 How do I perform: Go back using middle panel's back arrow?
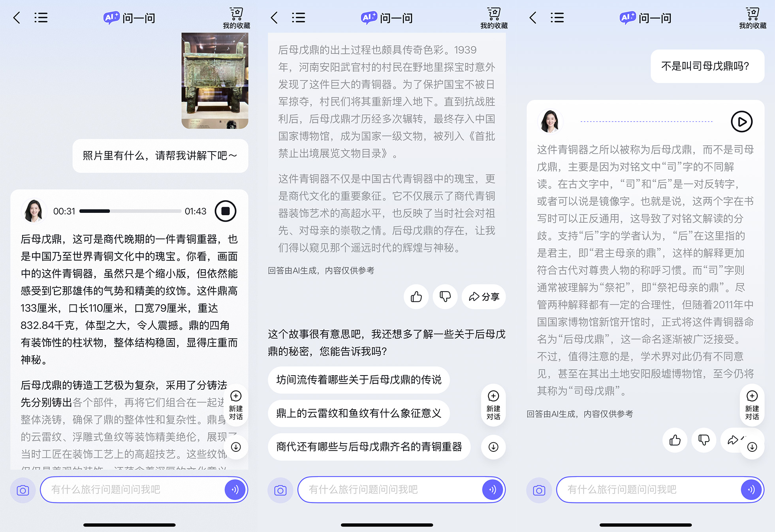(x=275, y=18)
